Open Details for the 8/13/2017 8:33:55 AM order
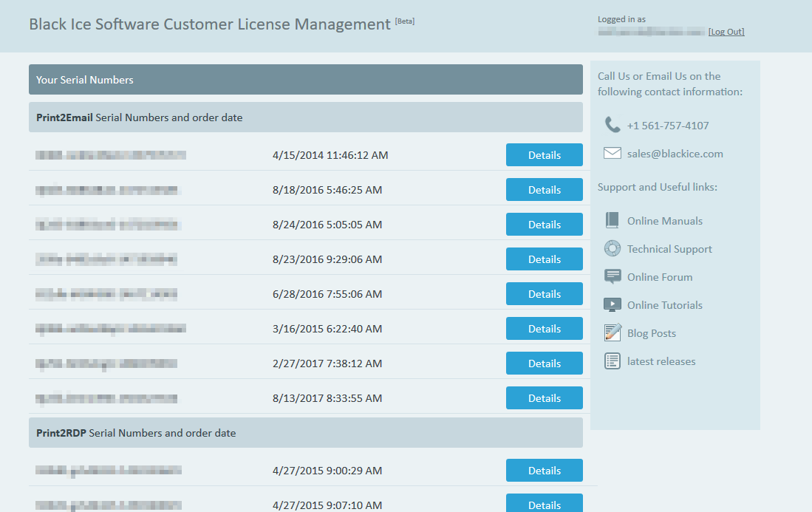The image size is (812, 512). pos(545,397)
